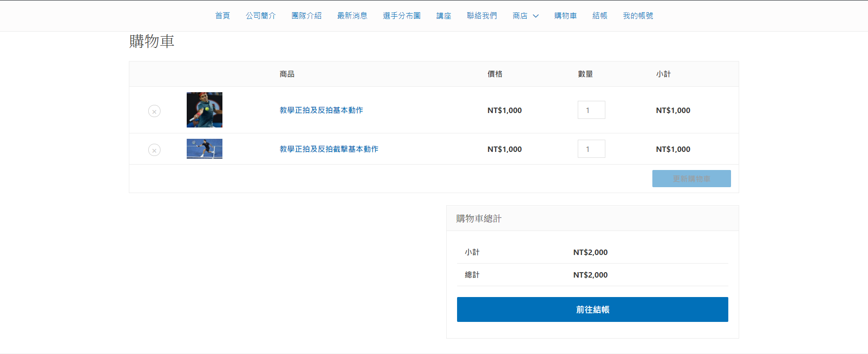Click 聯絡我們 in the navigation bar

click(482, 16)
